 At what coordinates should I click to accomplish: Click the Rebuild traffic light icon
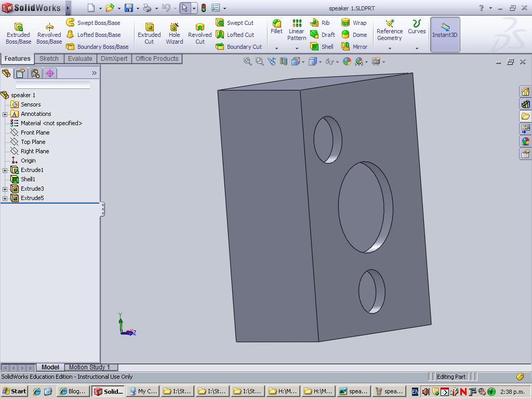pyautogui.click(x=204, y=8)
